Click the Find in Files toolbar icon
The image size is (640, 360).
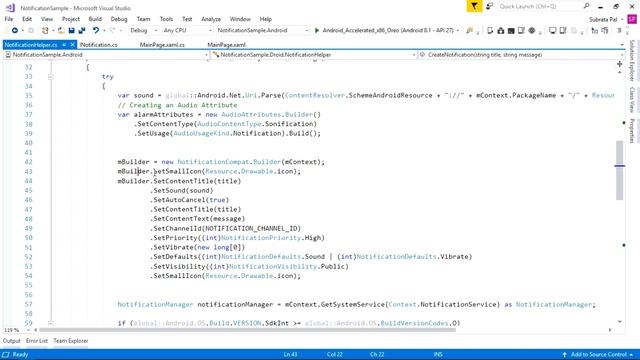pos(469,31)
